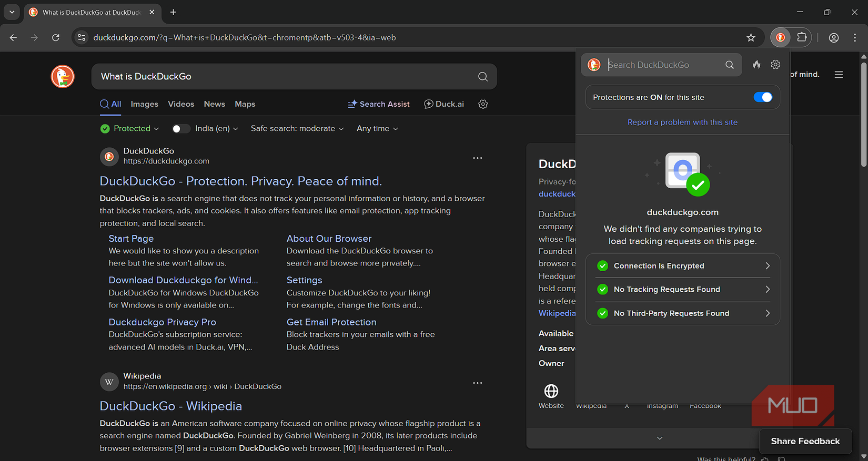This screenshot has height=461, width=868.
Task: Open DuckDuckGo - Wikipedia result title
Action: point(170,406)
